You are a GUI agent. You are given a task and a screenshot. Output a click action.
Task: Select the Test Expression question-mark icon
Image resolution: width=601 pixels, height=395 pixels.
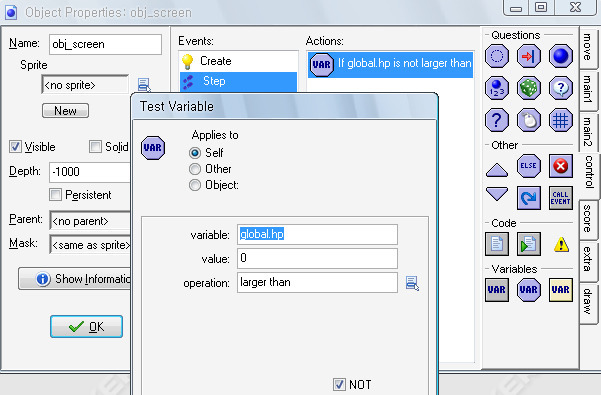(x=497, y=120)
